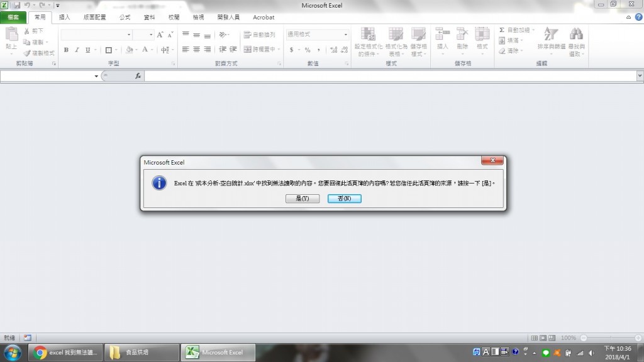Screen dimensions: 644x362
Task: Decrease font size with the small A icon
Action: pos(170,35)
